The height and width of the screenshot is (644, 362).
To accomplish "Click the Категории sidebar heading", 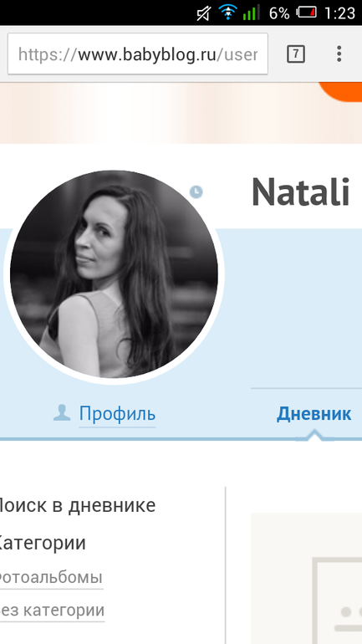I will [x=43, y=543].
